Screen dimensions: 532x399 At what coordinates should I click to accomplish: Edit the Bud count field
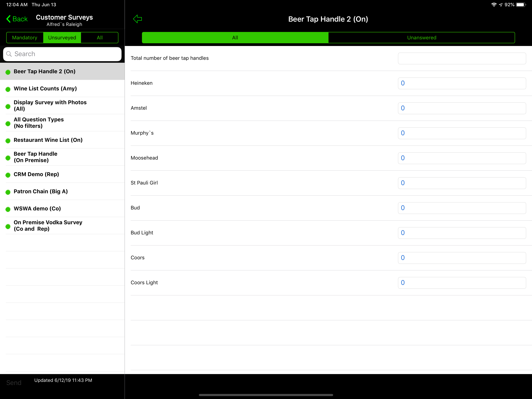pos(462,208)
